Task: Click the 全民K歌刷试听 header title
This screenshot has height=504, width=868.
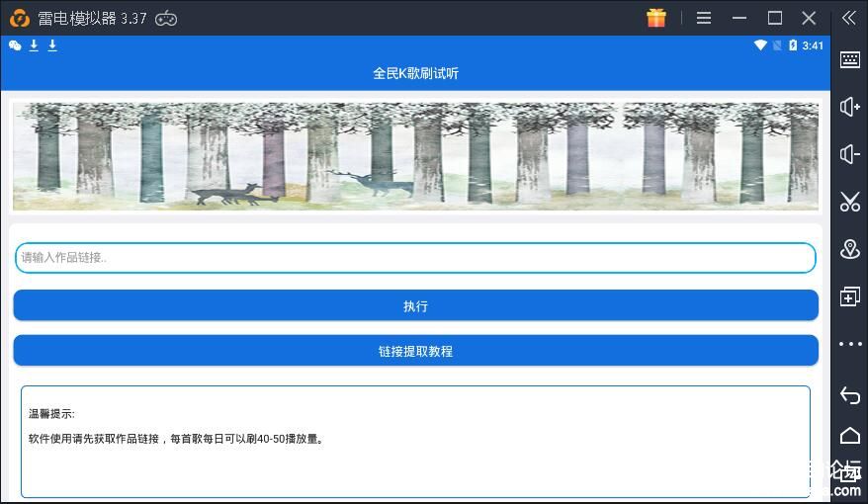Action: 415,73
